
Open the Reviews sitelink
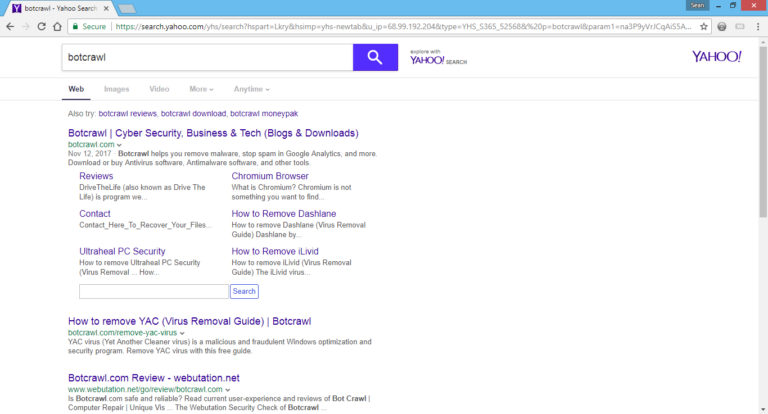click(x=96, y=176)
